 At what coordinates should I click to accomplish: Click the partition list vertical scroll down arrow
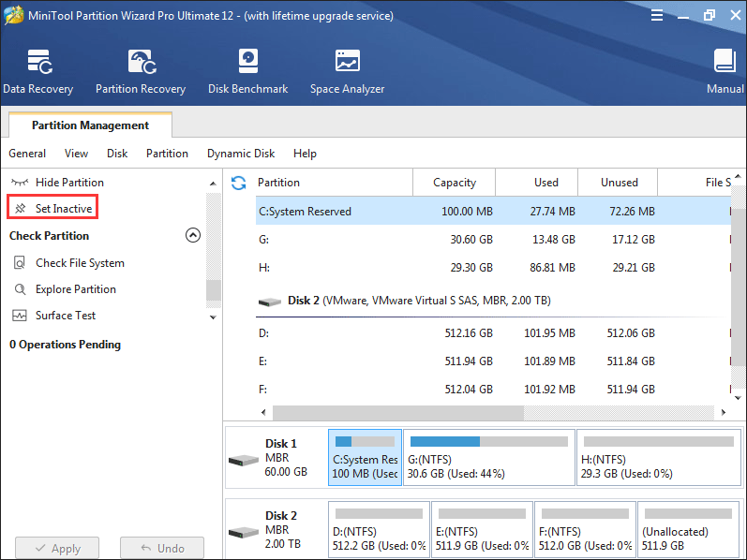click(x=738, y=398)
